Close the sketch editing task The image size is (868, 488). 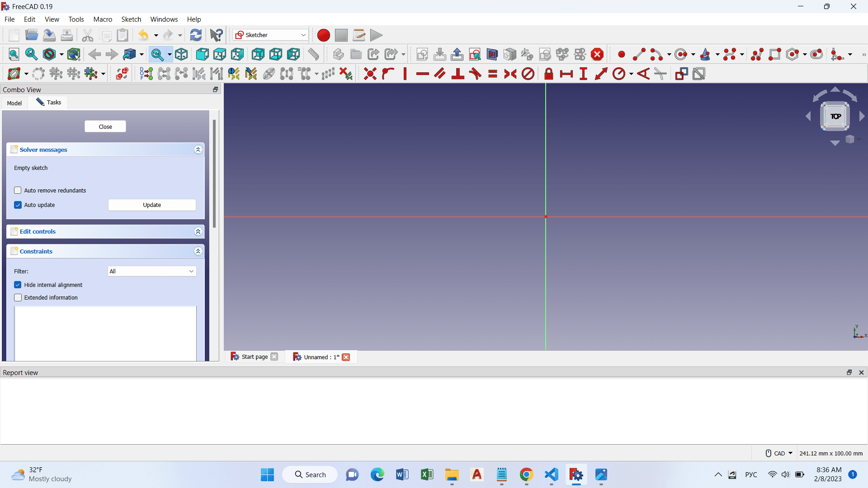point(105,127)
